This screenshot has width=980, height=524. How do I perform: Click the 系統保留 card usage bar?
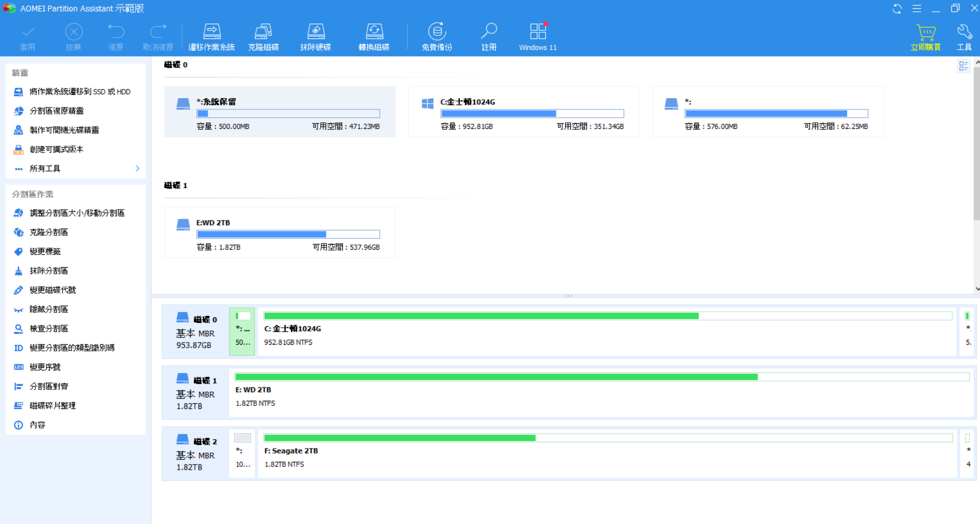pos(288,114)
